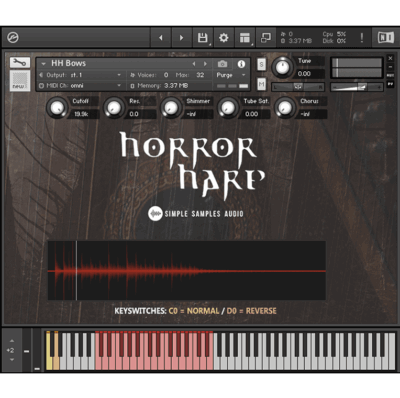Open the save floppy disk menu
This screenshot has height=398, width=400.
(203, 38)
